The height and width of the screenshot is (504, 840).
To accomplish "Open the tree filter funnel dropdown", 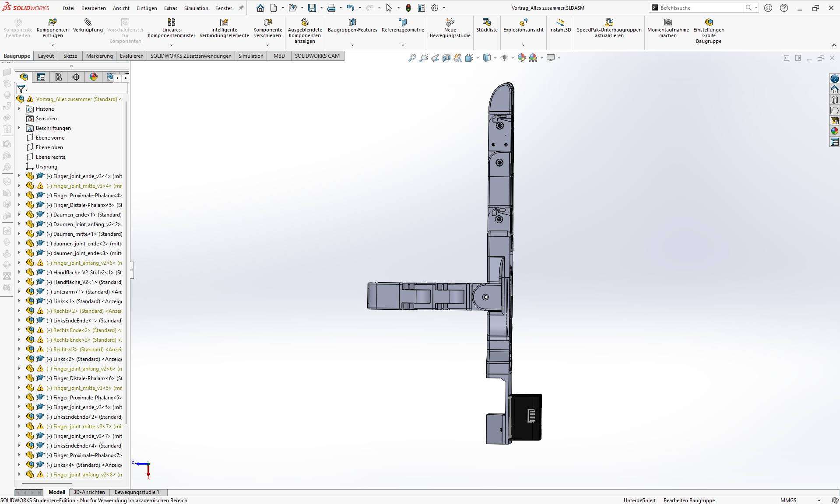I will point(22,89).
